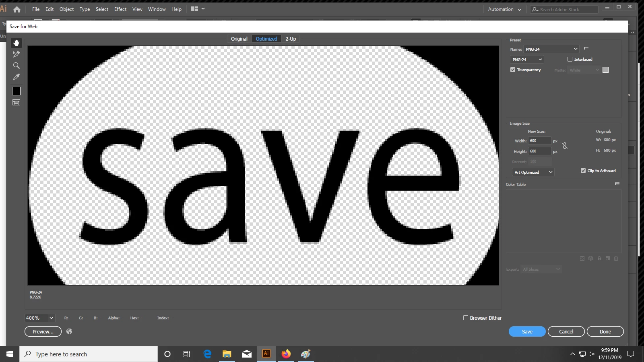Click the black eyedropper color swatch
644x362 pixels.
(x=16, y=91)
